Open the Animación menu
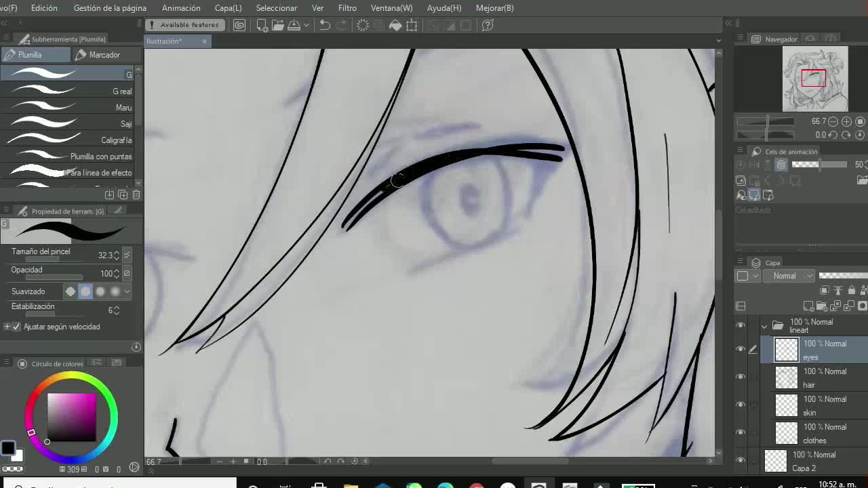This screenshot has height=488, width=868. 181,8
